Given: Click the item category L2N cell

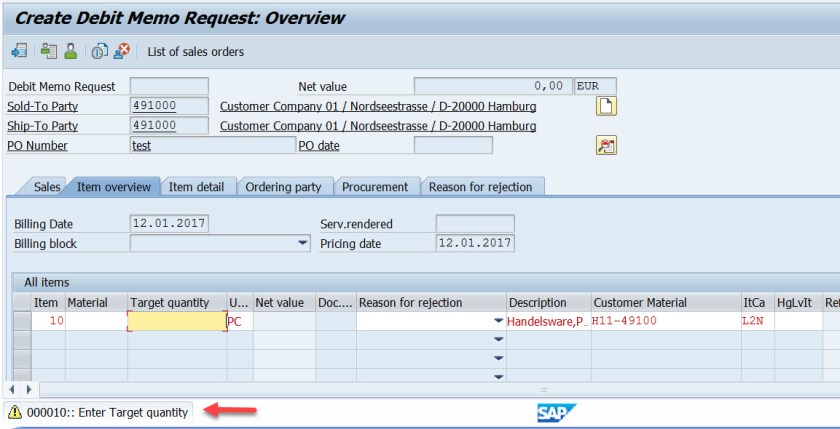Looking at the screenshot, I should click(757, 321).
